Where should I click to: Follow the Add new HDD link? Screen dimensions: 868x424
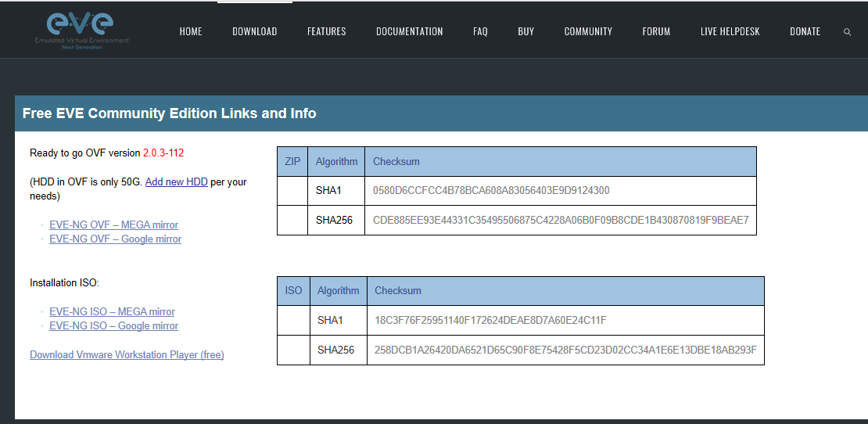[177, 181]
